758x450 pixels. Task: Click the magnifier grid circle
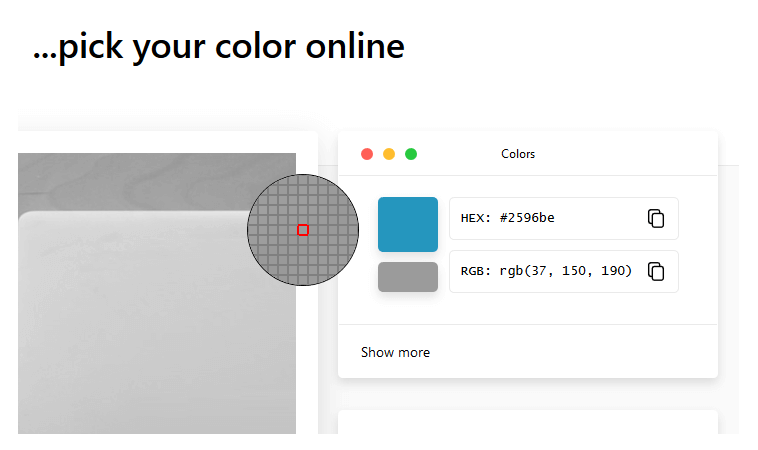click(303, 230)
